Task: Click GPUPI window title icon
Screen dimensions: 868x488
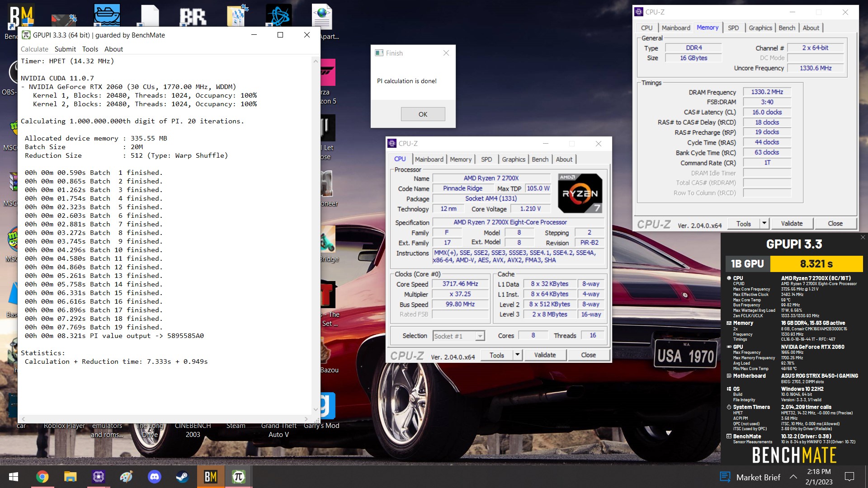Action: coord(26,35)
